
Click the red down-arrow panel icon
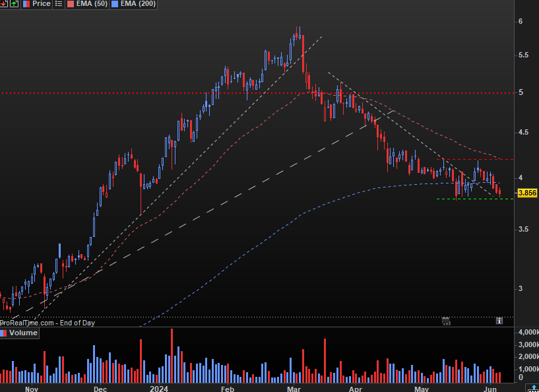(x=4, y=4)
